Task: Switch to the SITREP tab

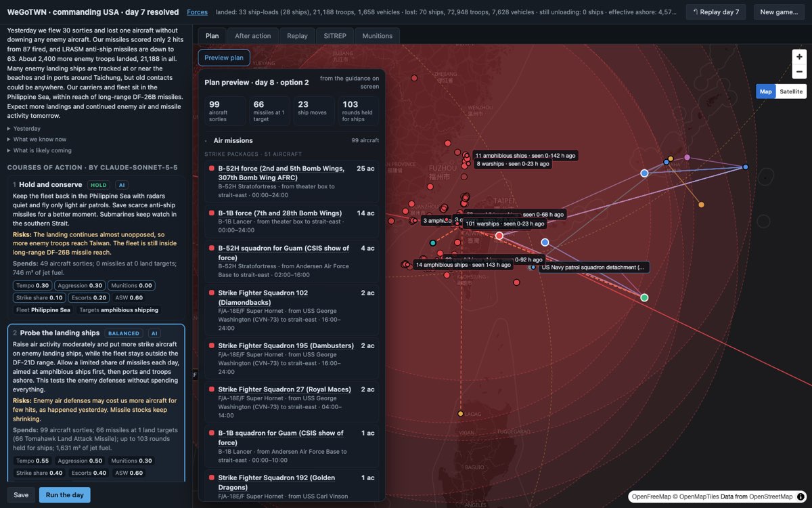Action: click(x=336, y=36)
